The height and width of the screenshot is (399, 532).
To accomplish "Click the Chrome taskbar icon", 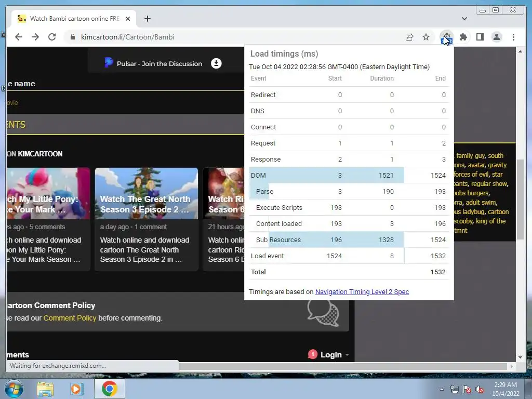I will point(109,389).
